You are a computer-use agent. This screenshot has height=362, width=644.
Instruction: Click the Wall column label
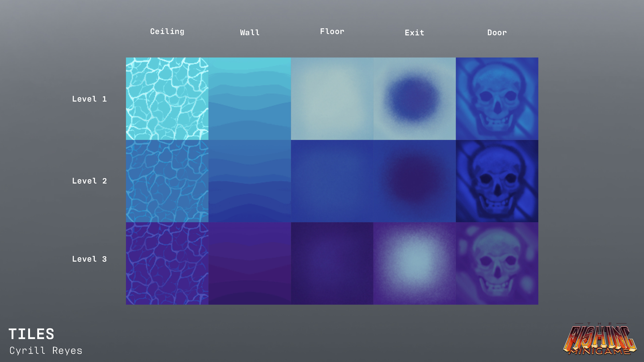pos(250,33)
